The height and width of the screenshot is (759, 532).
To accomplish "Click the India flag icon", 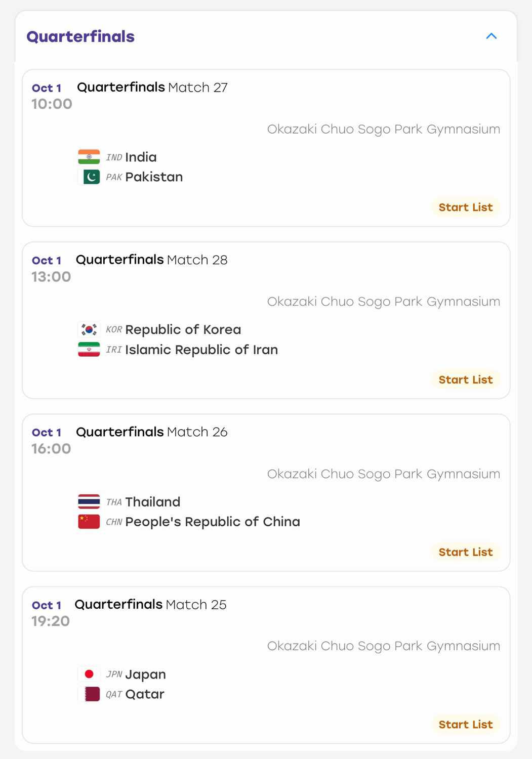I will pos(89,157).
